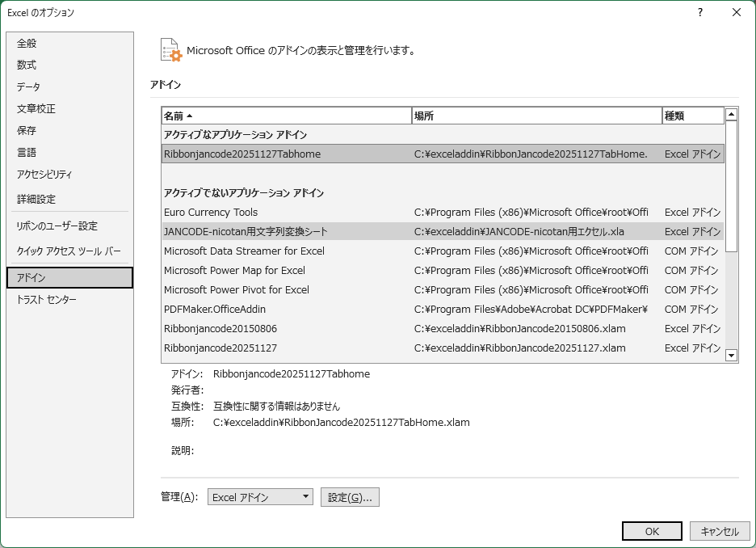Go to リボンのユーザー設定 page

click(x=57, y=226)
